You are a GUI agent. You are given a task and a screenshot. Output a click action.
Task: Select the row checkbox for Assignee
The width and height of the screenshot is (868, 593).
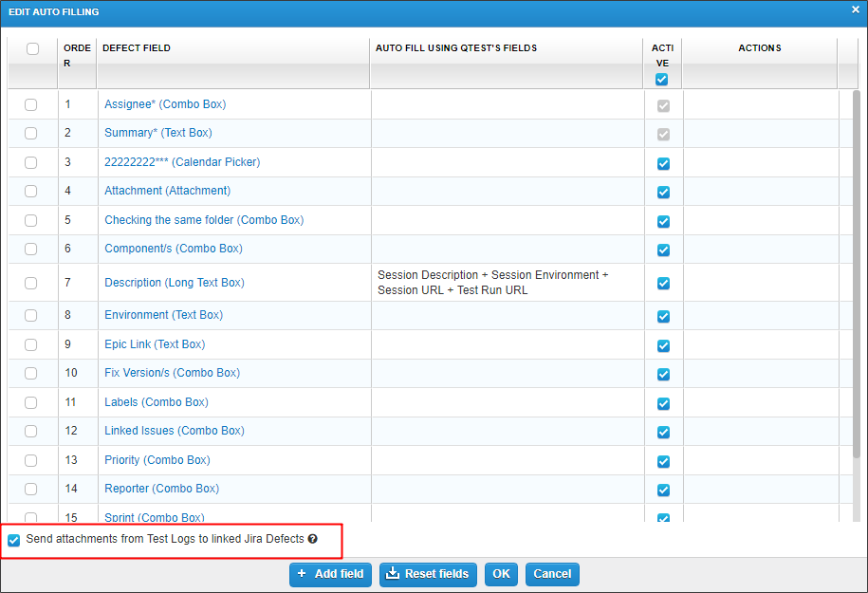coord(31,105)
